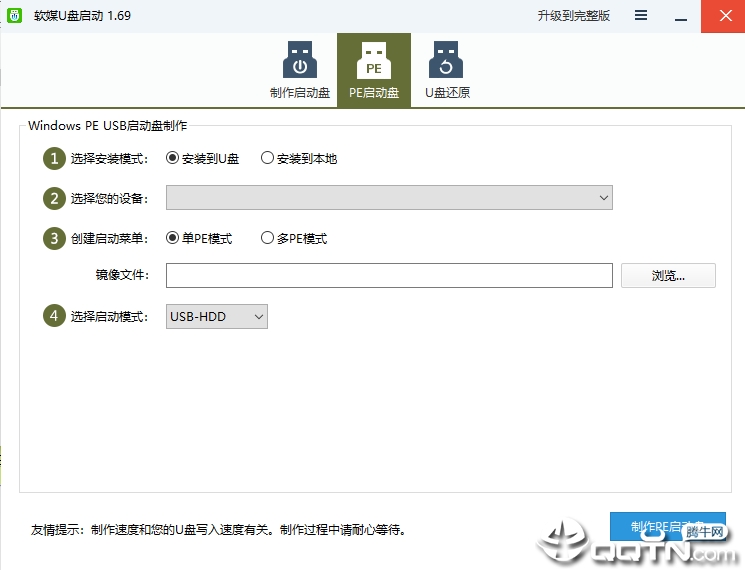This screenshot has height=570, width=745.
Task: Open the hamburger menu icon
Action: [641, 16]
